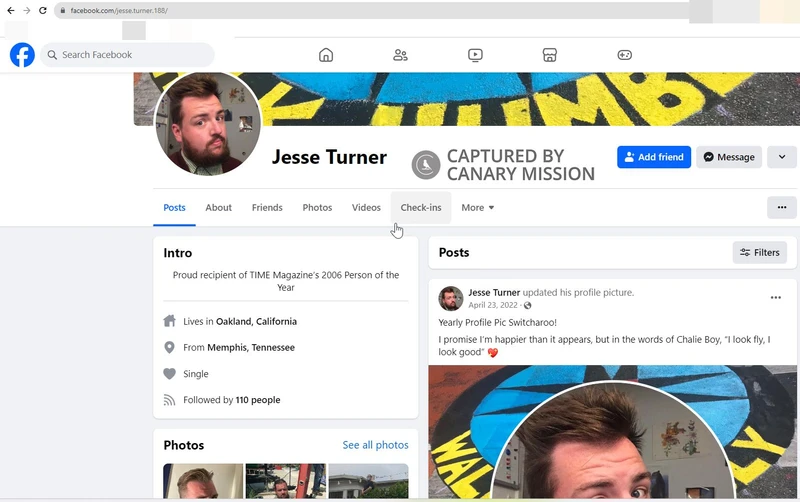Click the Search Facebook field
This screenshot has height=502, width=800.
point(128,55)
